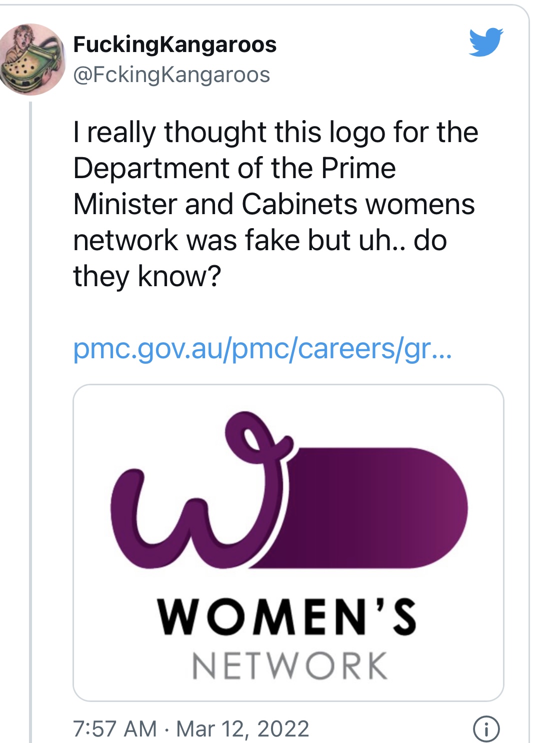The image size is (560, 743).
Task: Open the tweet info circle icon
Action: (485, 728)
